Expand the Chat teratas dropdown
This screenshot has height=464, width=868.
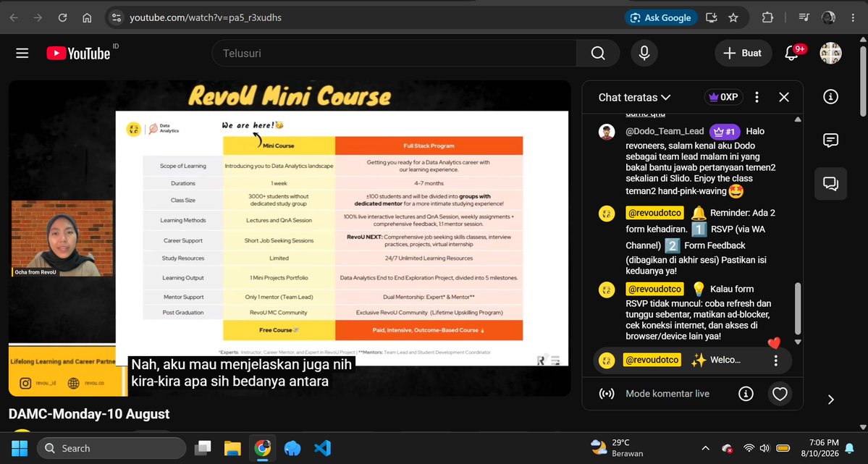pyautogui.click(x=634, y=98)
